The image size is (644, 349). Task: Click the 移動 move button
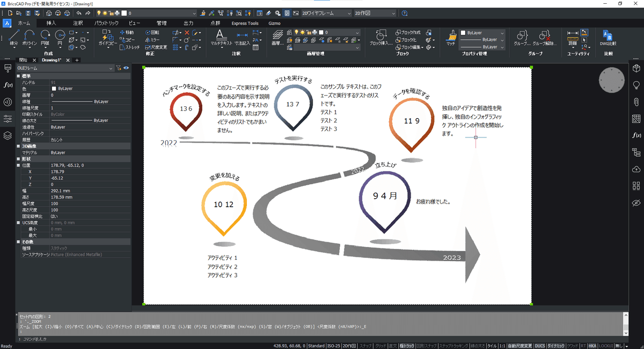[x=127, y=32]
